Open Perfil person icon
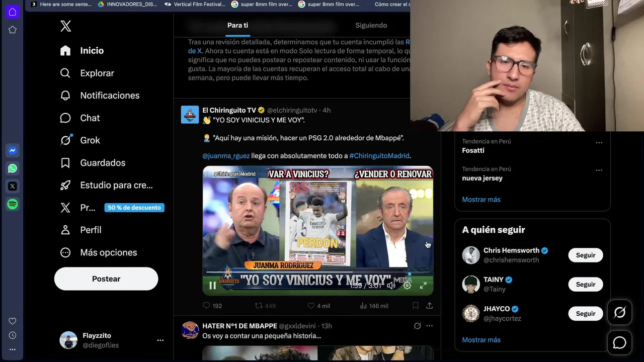The width and height of the screenshot is (644, 362). click(x=65, y=230)
